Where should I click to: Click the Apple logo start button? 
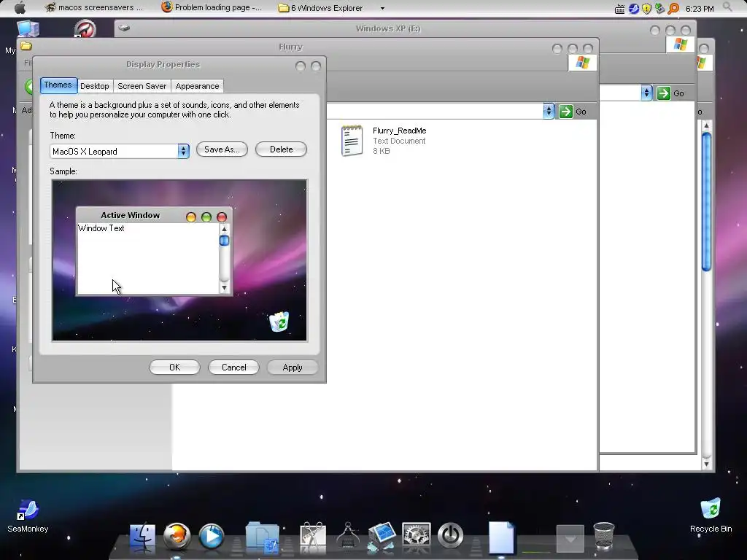tap(20, 8)
